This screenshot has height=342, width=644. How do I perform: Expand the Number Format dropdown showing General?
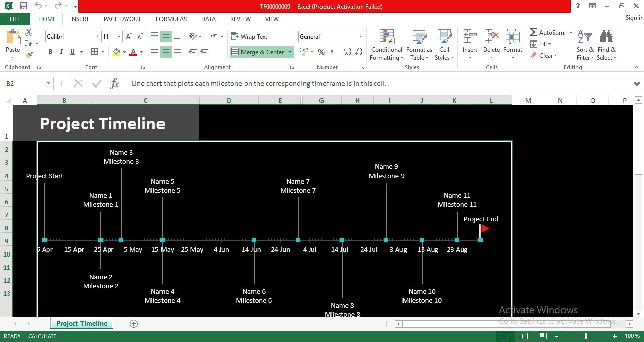[x=360, y=36]
